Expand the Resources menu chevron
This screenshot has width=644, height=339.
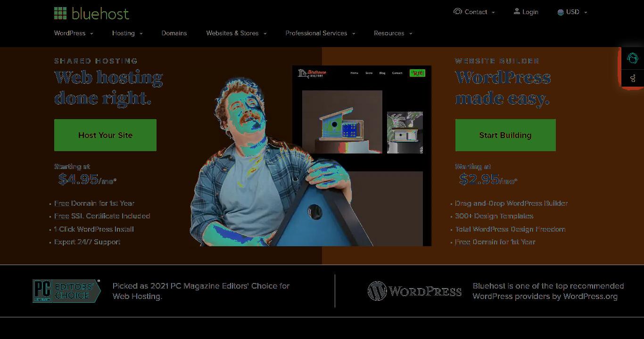click(x=411, y=33)
